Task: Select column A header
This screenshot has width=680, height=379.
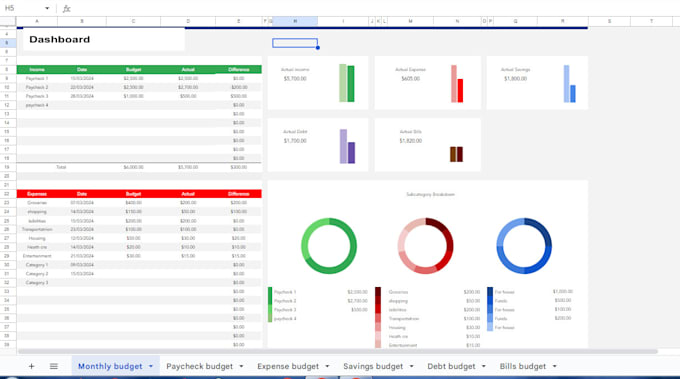Action: coord(37,21)
